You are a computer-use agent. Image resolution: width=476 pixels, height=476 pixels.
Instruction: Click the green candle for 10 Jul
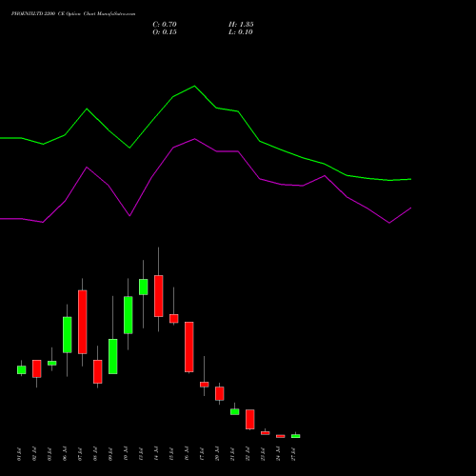tap(129, 315)
